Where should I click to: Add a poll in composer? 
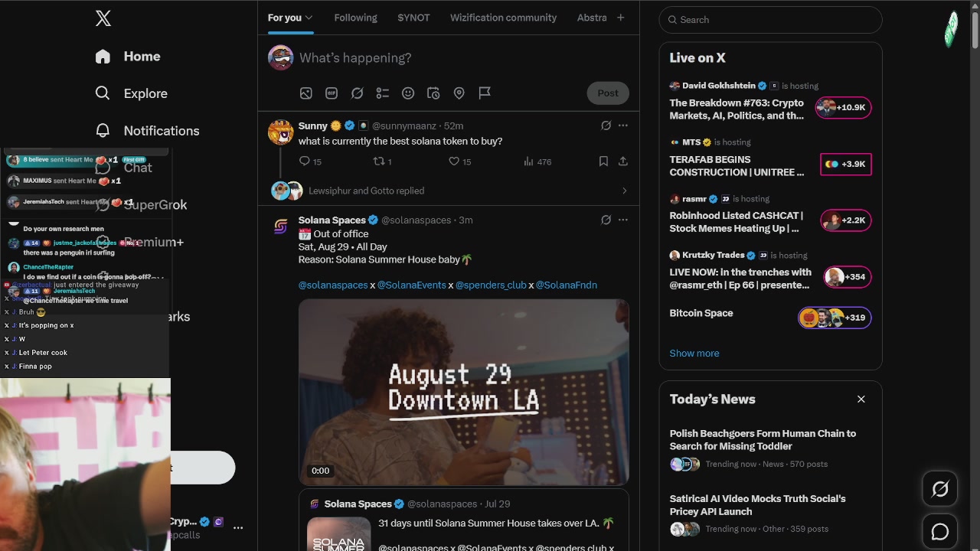point(383,93)
